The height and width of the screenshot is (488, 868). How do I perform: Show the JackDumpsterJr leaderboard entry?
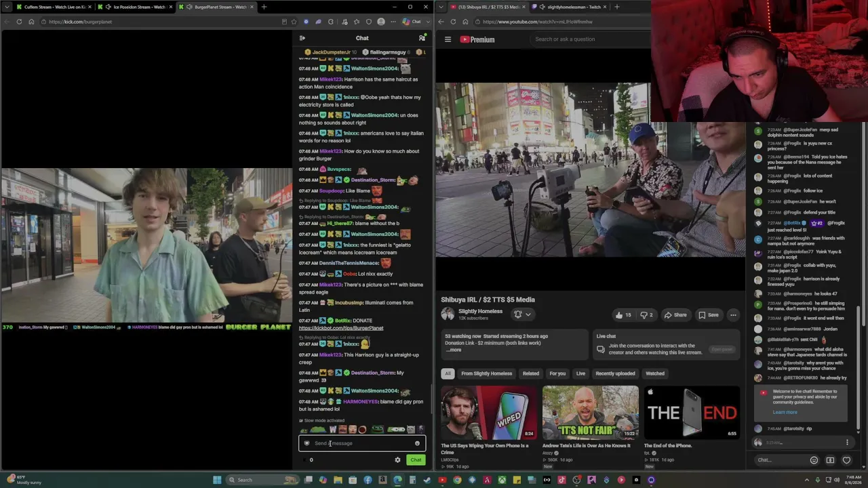point(332,52)
